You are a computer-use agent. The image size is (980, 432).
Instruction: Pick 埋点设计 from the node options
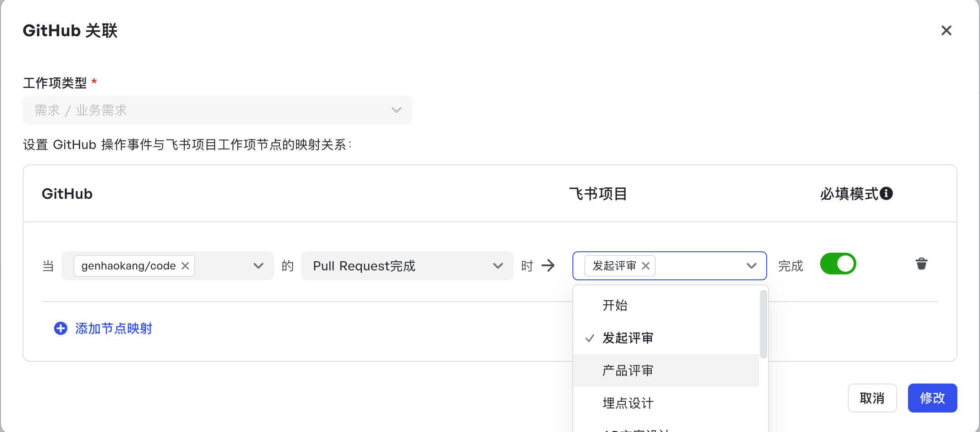(x=666, y=403)
